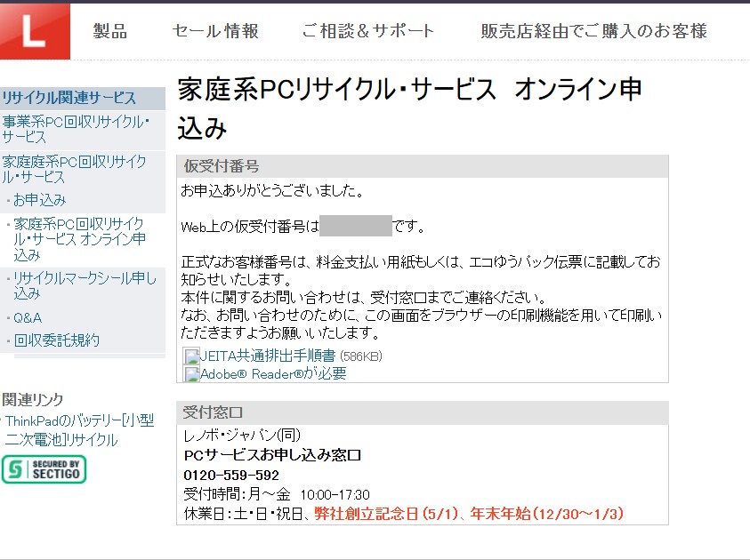Click the PCサービスお申し込み窓口 text
Image resolution: width=750 pixels, height=560 pixels.
tap(272, 455)
